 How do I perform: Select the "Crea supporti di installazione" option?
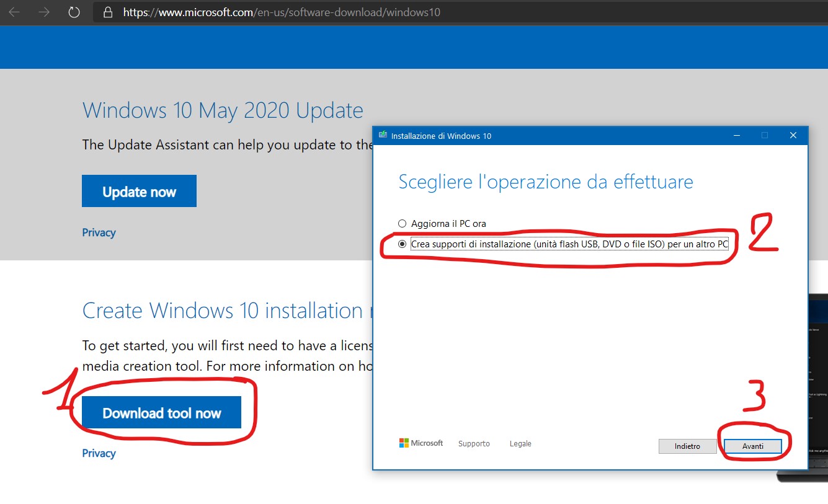point(403,244)
